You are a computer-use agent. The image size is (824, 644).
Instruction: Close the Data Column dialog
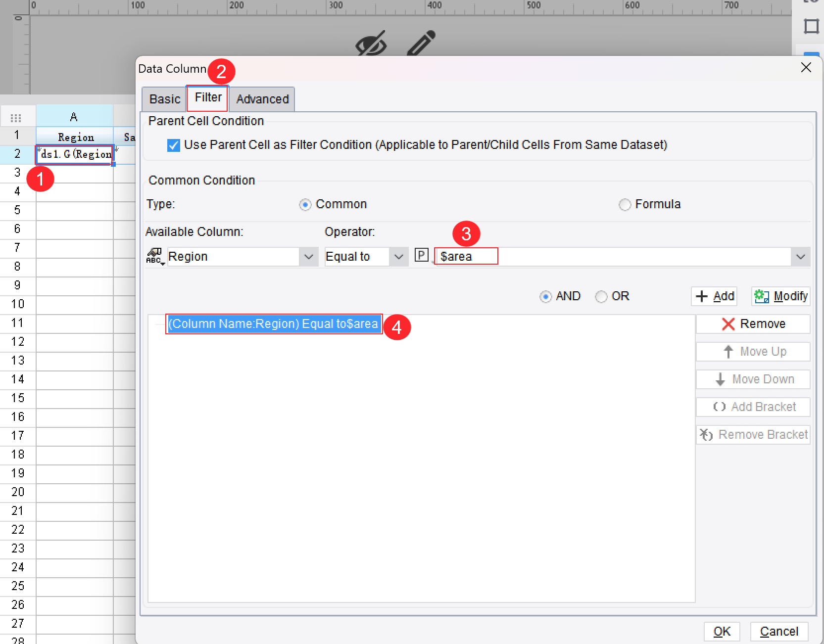(x=806, y=68)
